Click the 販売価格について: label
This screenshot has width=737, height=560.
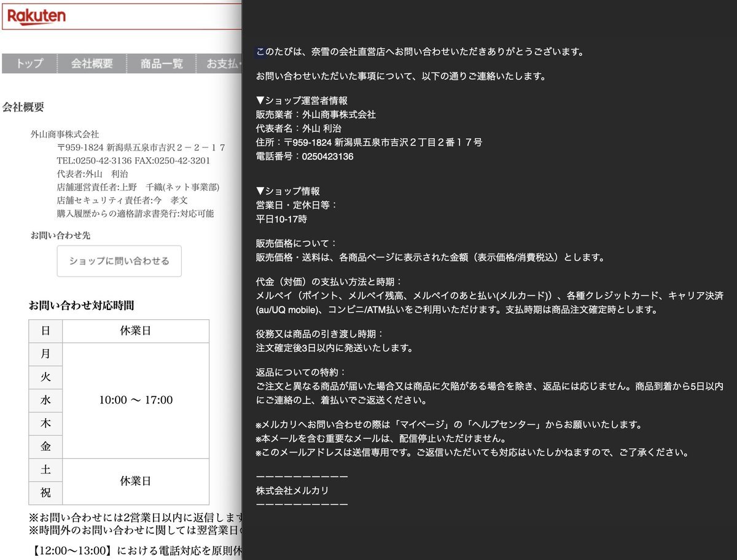[x=297, y=243]
